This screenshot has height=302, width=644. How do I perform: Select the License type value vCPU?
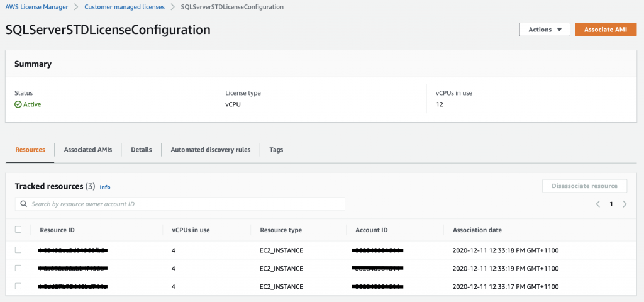(233, 104)
